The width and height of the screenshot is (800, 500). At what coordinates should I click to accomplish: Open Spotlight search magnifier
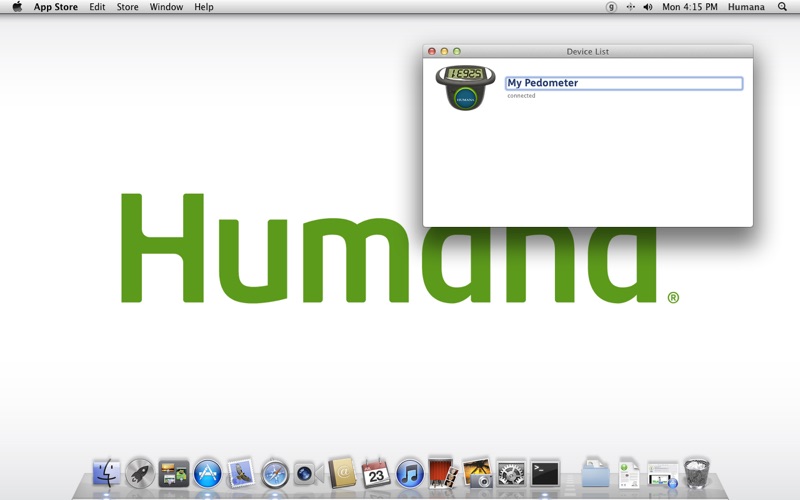coord(782,7)
